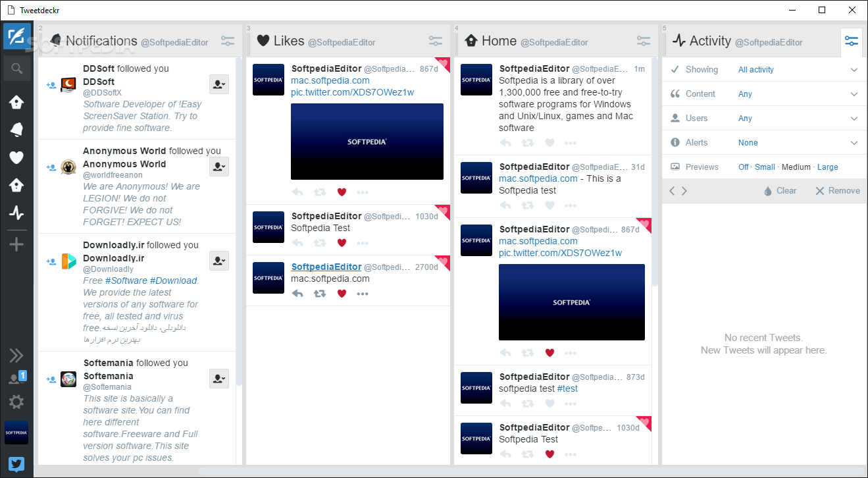This screenshot has height=478, width=868.
Task: Reply to the 31d Home tweet
Action: 505,205
